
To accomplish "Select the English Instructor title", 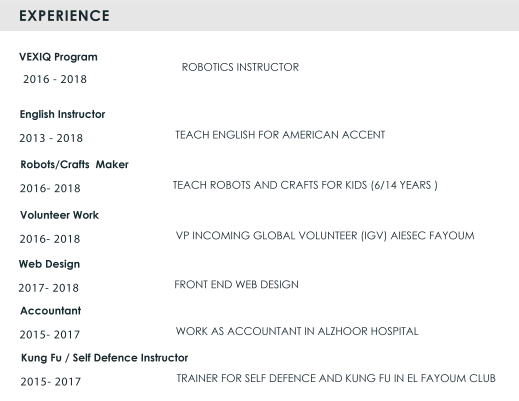I will coord(62,114).
